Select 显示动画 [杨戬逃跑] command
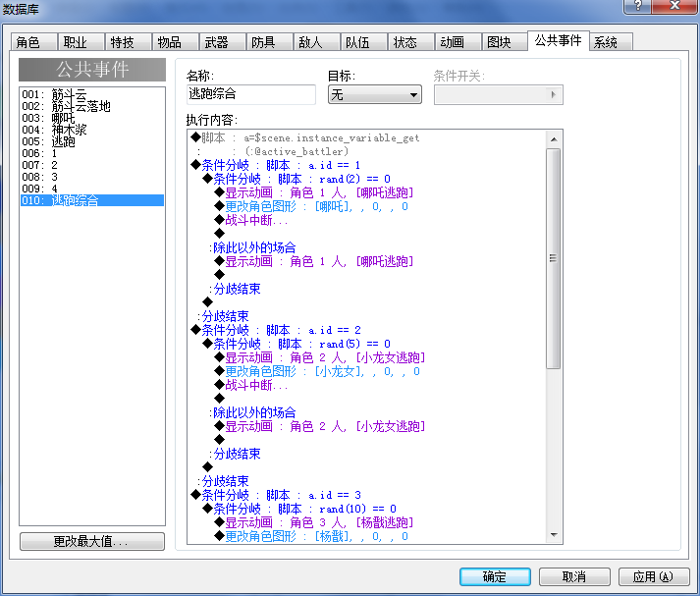 pyautogui.click(x=314, y=523)
